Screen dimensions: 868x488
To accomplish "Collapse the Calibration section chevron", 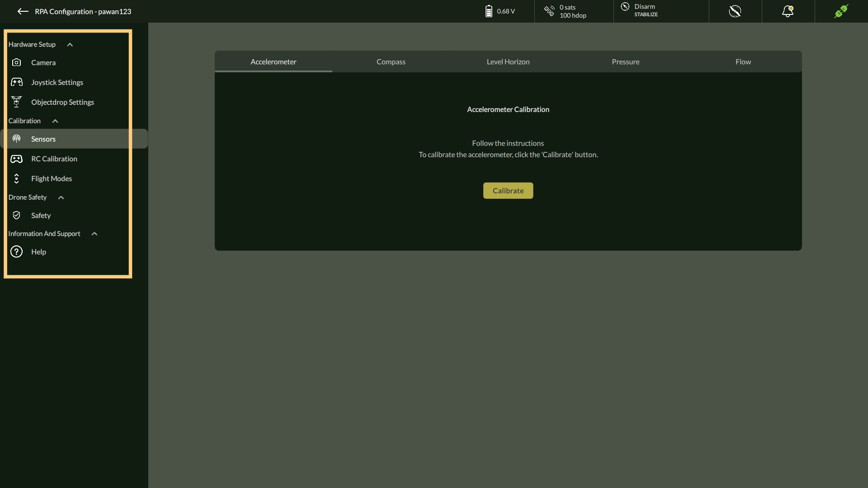I will tap(55, 121).
